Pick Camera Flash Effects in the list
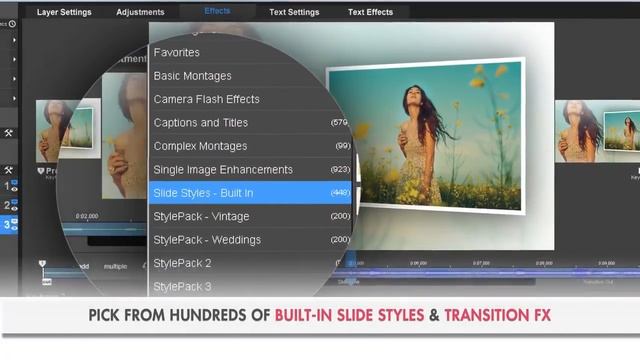 [x=250, y=99]
